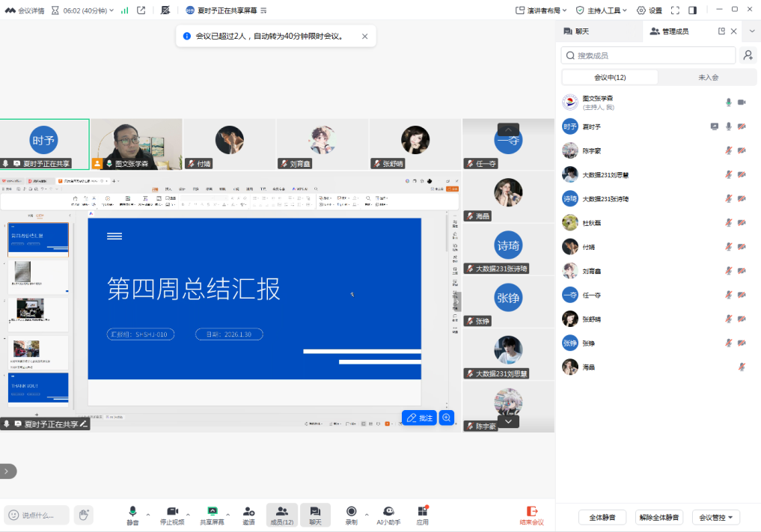
Task: Click the zoom magnifier on shared screen
Action: pos(447,418)
